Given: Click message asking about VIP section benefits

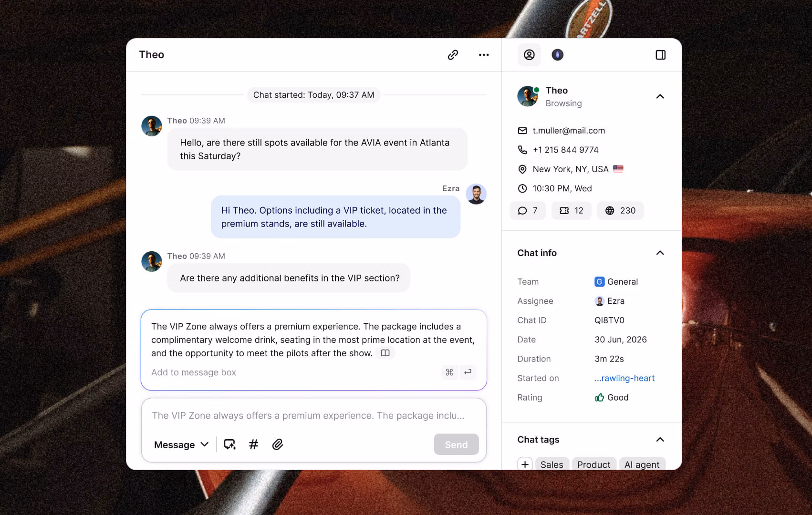Looking at the screenshot, I should click(x=289, y=278).
